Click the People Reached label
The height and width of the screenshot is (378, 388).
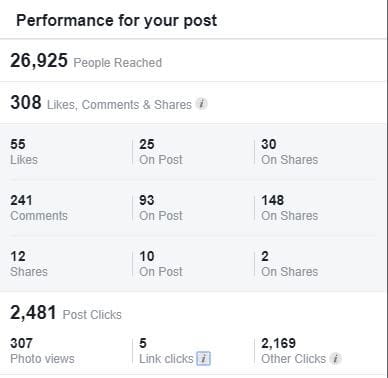(x=118, y=63)
